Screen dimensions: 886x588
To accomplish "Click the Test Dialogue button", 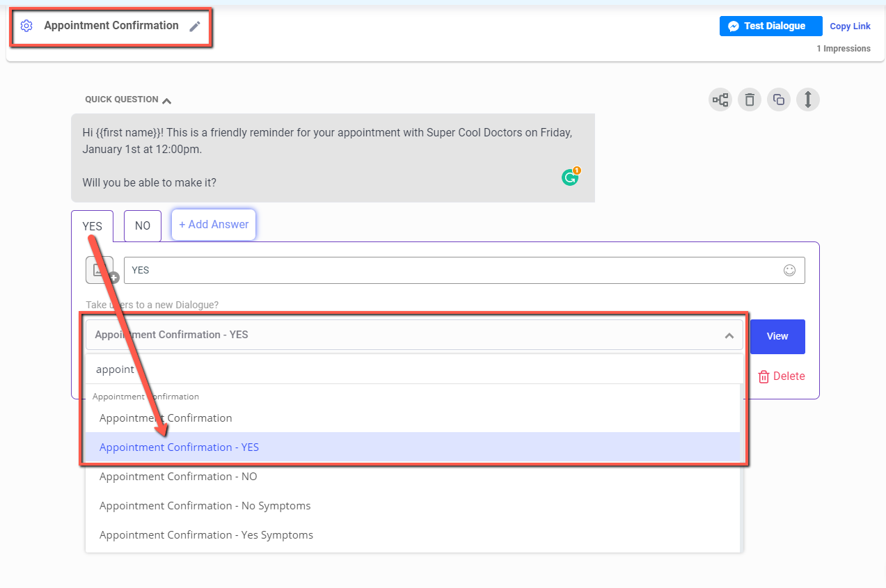I will click(770, 26).
